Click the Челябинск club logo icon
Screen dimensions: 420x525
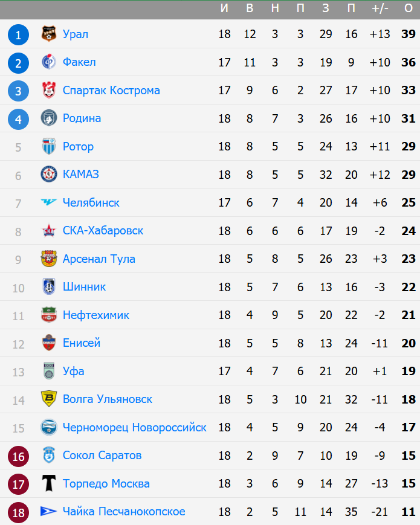pos(48,202)
